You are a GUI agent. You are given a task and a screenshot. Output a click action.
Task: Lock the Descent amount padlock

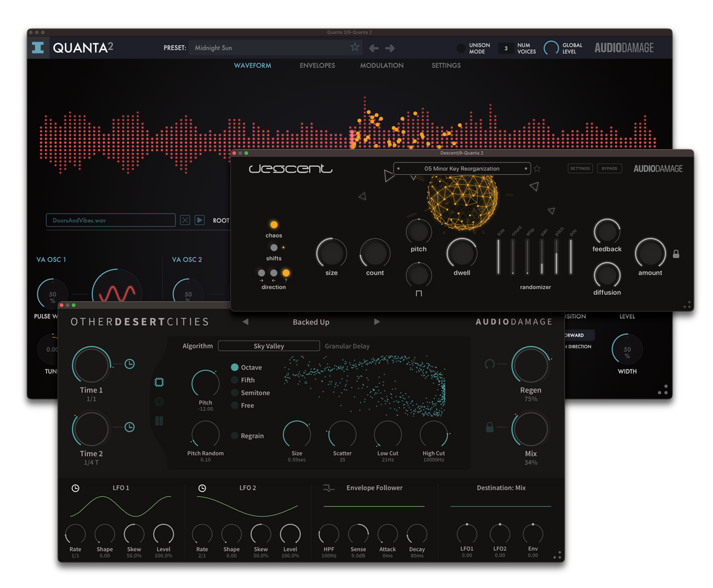676,254
